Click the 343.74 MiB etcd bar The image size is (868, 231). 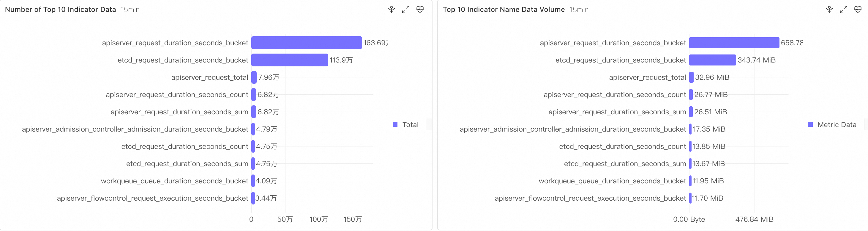(x=713, y=60)
